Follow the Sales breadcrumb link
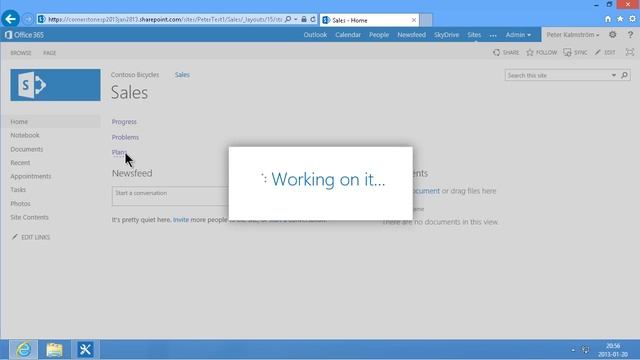Screen dimensions: 640x360 182,75
